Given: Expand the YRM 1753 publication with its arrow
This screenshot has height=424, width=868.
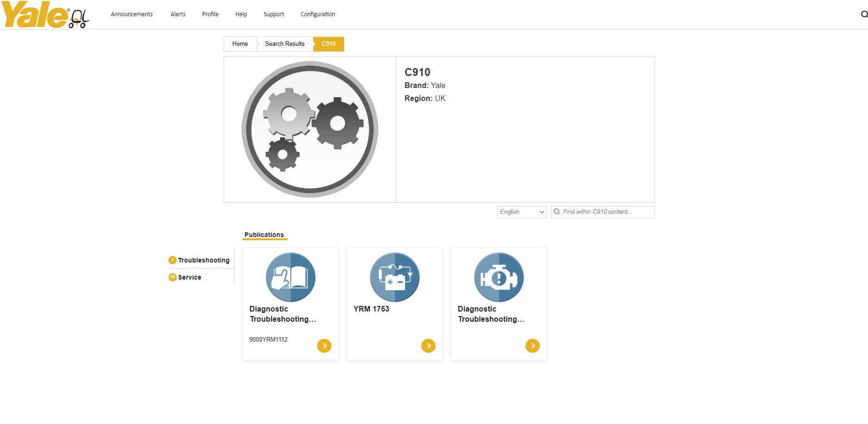Looking at the screenshot, I should 428,345.
